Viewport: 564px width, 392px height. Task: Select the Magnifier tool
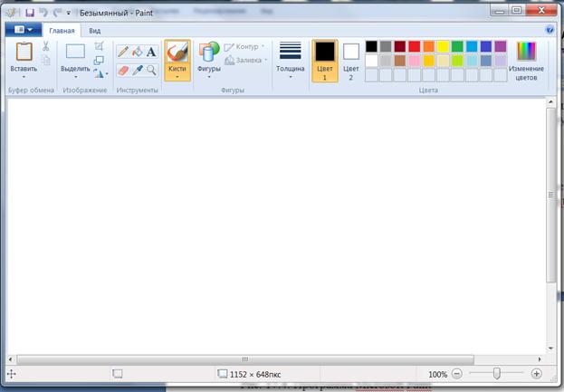coord(151,70)
